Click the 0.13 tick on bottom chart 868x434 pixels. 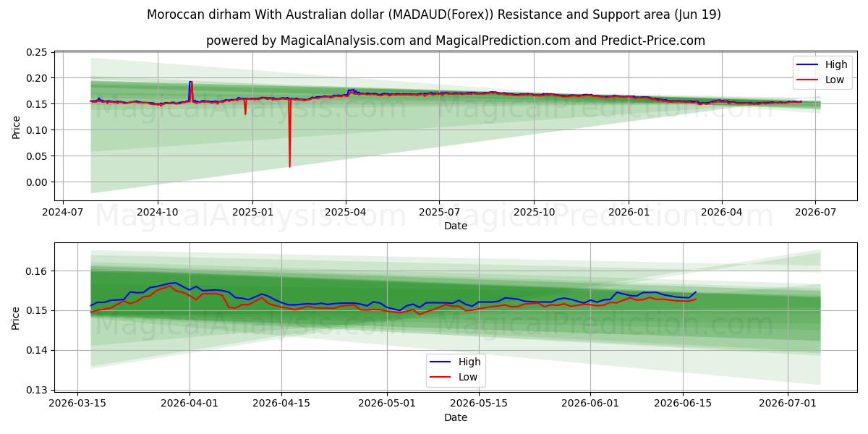[37, 390]
